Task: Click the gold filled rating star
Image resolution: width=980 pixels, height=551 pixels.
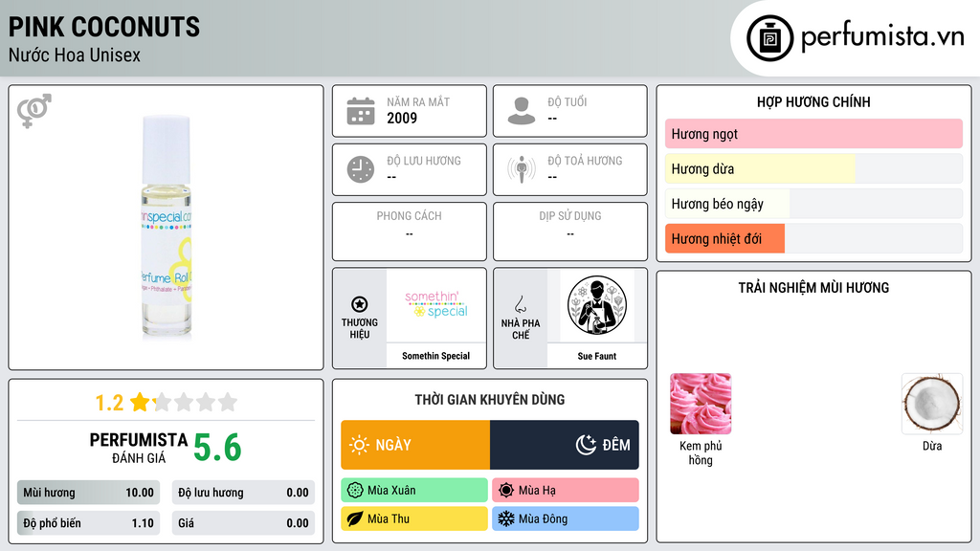Action: pos(140,402)
